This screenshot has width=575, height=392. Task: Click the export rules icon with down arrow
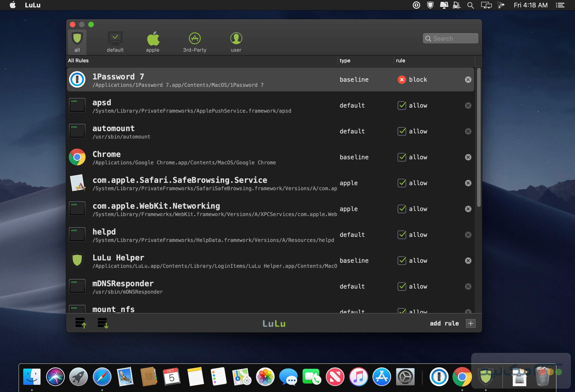click(103, 323)
